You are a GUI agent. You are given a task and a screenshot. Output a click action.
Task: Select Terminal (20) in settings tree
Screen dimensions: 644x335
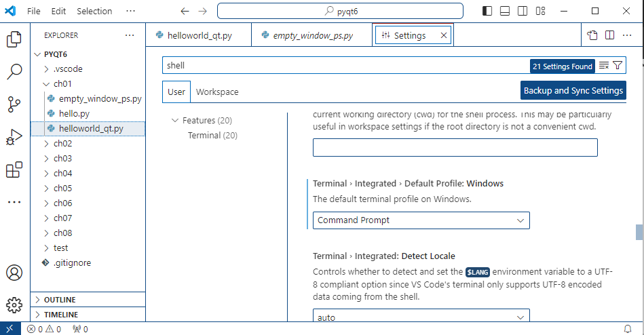click(x=213, y=136)
